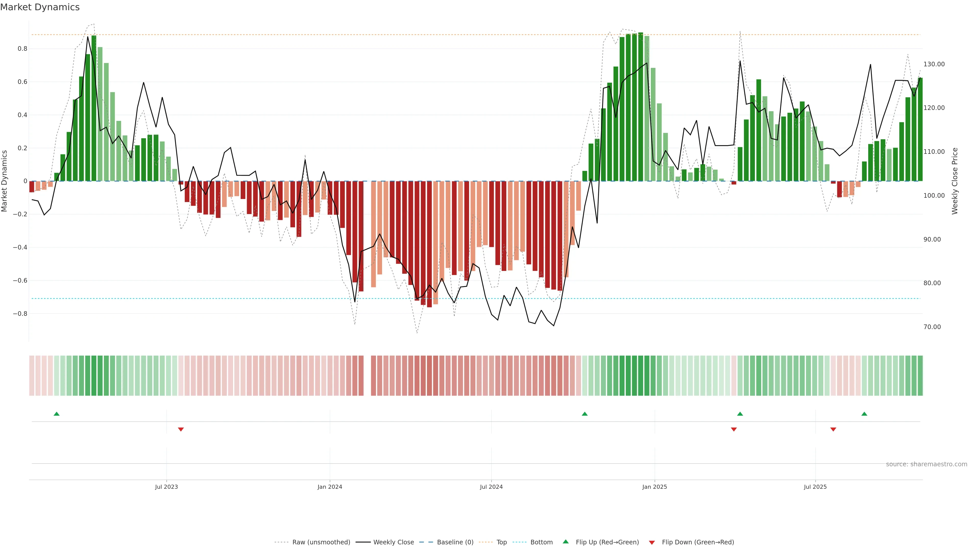Toggle the Weekly Close legend entry
Viewport: 980px width, 551px height.
tap(393, 542)
